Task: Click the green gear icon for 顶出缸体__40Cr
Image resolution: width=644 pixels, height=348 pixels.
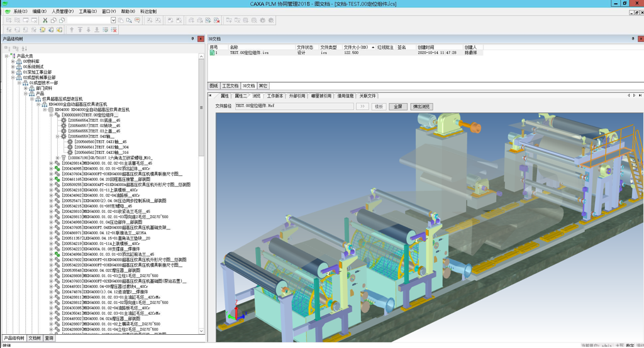Action: 57,169
